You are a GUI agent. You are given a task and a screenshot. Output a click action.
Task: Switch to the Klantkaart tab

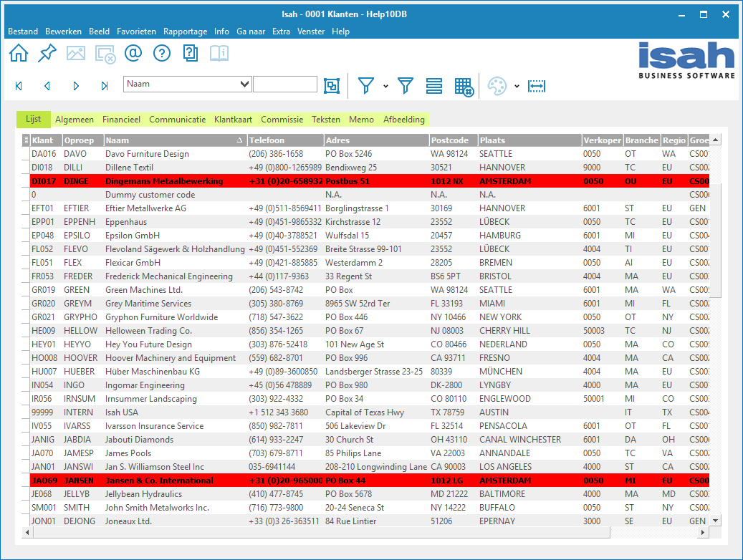[x=233, y=120]
